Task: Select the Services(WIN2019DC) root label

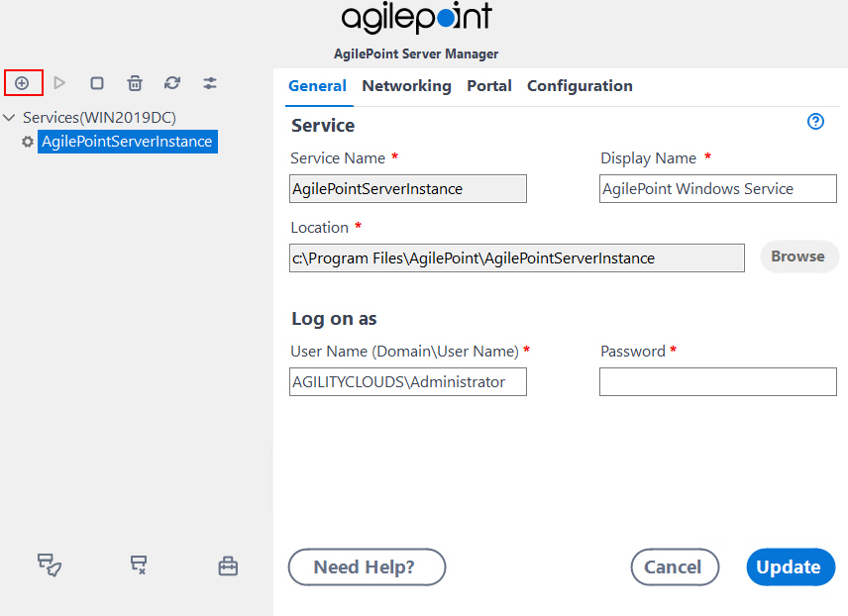Action: pos(99,118)
